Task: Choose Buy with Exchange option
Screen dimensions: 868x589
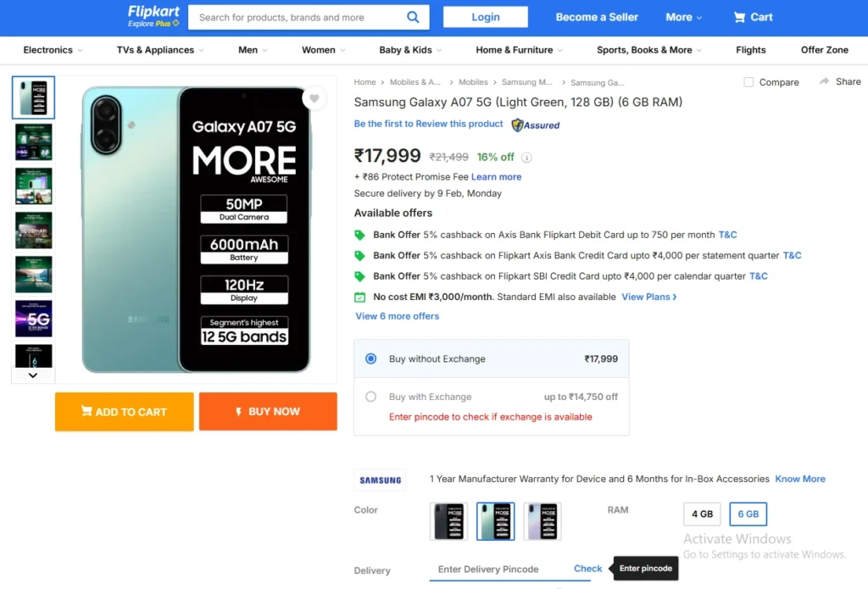Action: 370,397
